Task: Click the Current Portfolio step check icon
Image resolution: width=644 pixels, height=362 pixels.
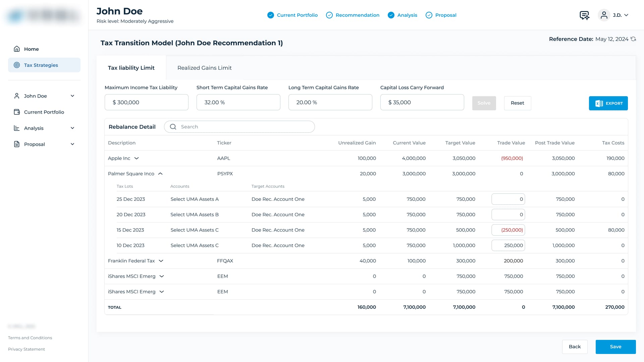Action: pos(271,15)
